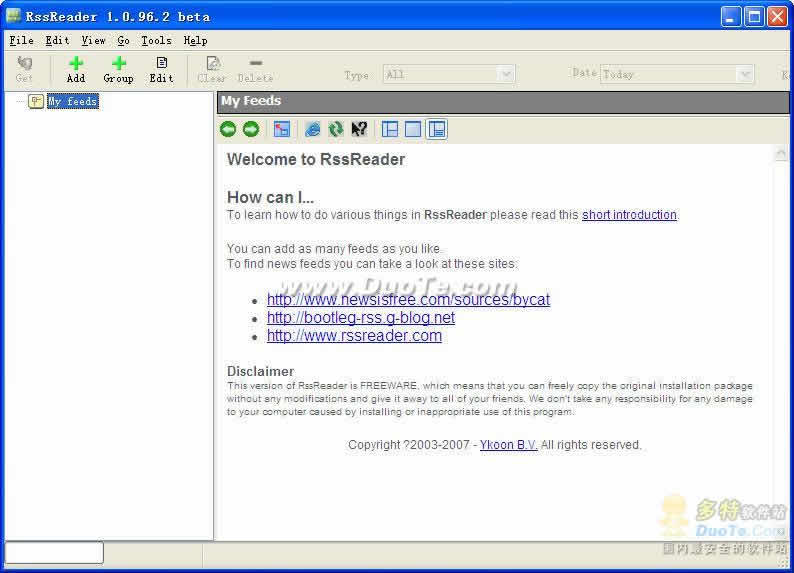Click the Welcome to RssReader heading

point(316,159)
